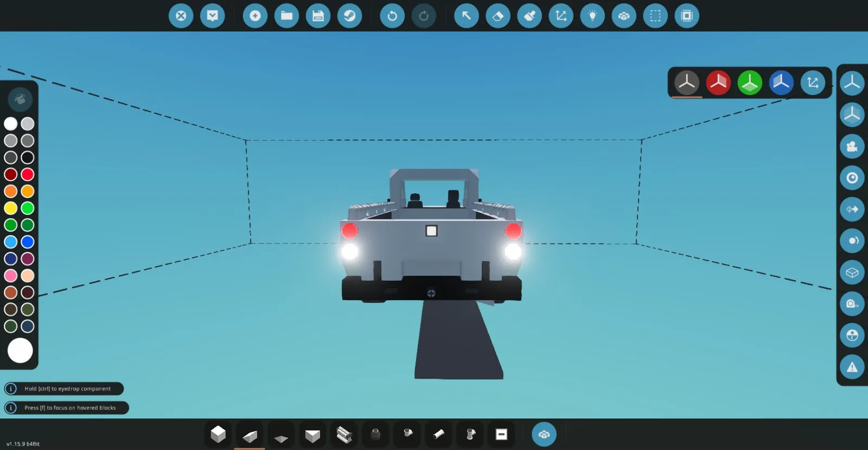Toggle the green axis mirror mode
The image size is (868, 450).
click(x=750, y=83)
